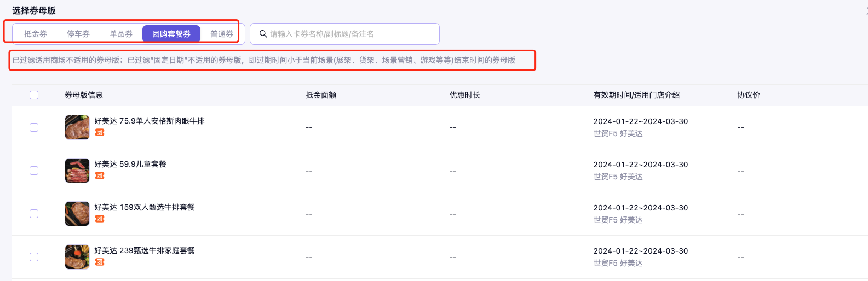Click the 团 badge under 59.9儿童套餐
This screenshot has width=868, height=281.
click(100, 175)
